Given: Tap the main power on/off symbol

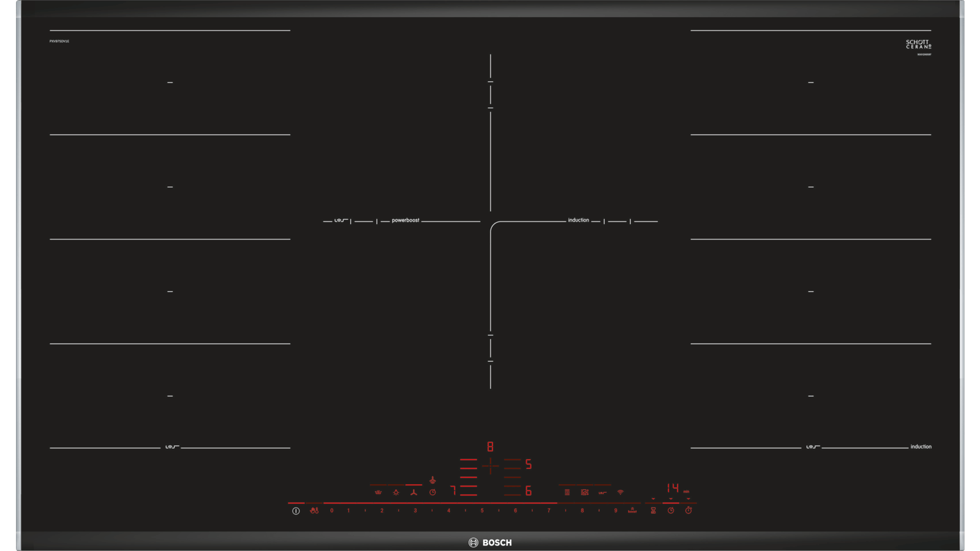Looking at the screenshot, I should [x=296, y=511].
